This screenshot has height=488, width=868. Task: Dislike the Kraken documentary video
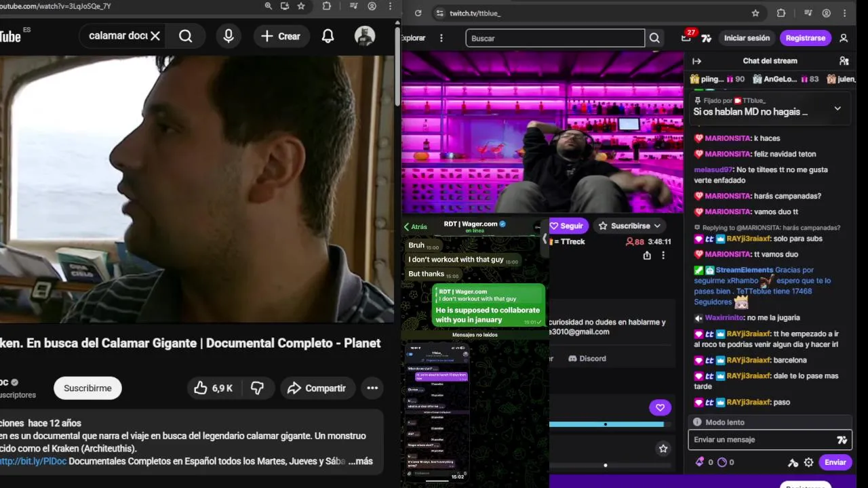(257, 388)
